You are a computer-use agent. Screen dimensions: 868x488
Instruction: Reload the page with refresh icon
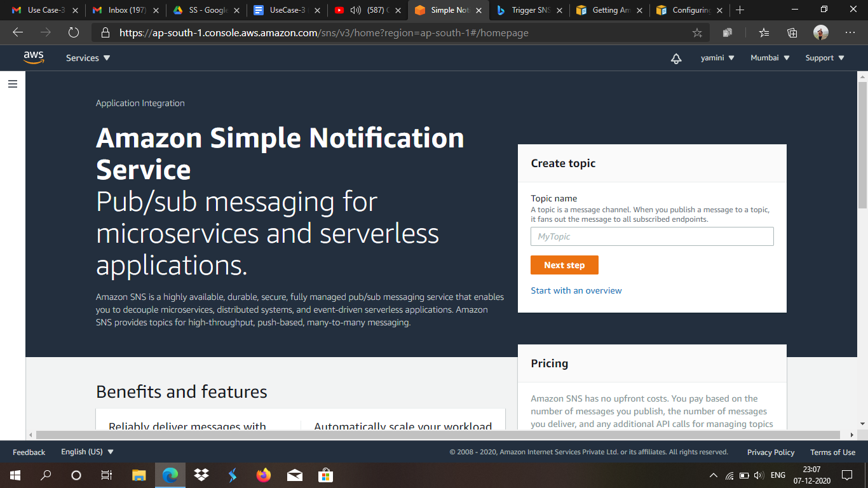coord(74,32)
